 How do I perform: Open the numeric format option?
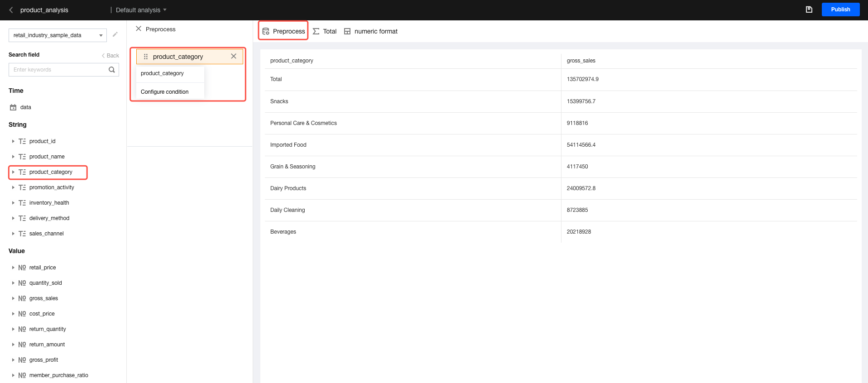click(x=371, y=31)
